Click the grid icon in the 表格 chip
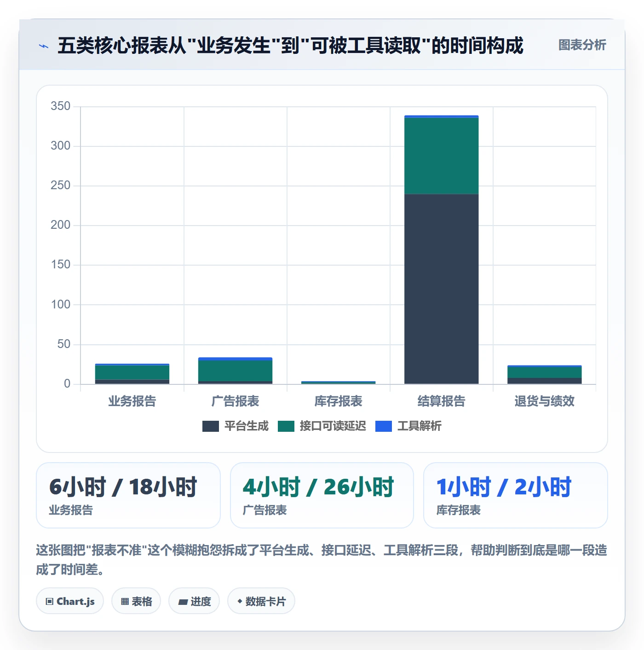 pyautogui.click(x=125, y=602)
